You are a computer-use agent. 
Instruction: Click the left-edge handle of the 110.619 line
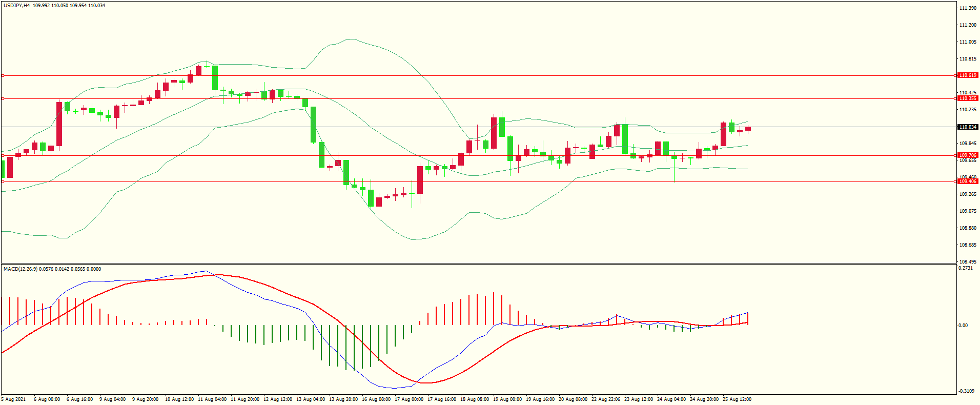(x=3, y=75)
